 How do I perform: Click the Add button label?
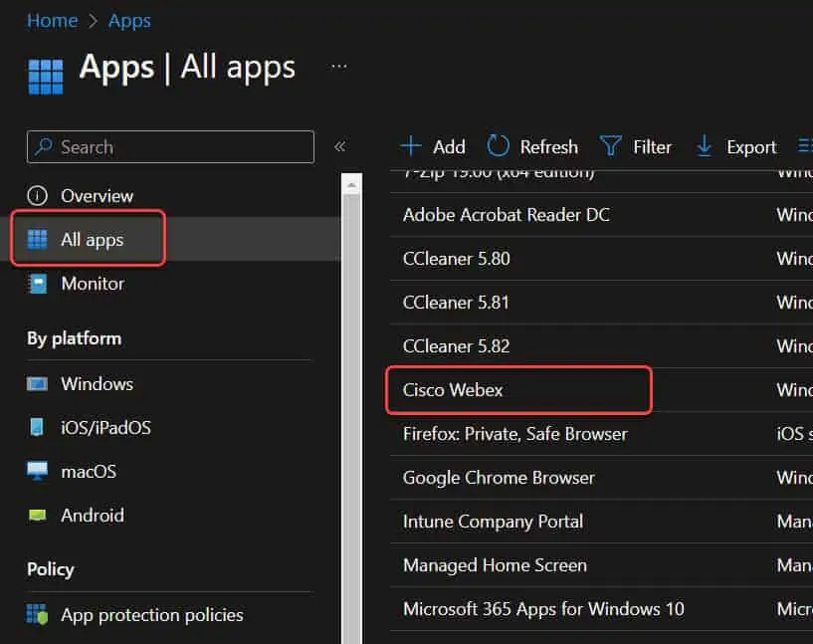pos(449,146)
